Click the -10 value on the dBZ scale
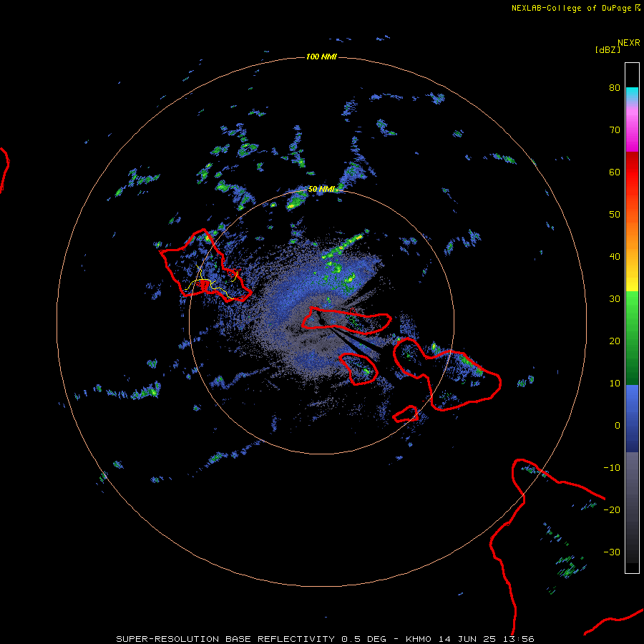The image size is (644, 644). pos(612,468)
